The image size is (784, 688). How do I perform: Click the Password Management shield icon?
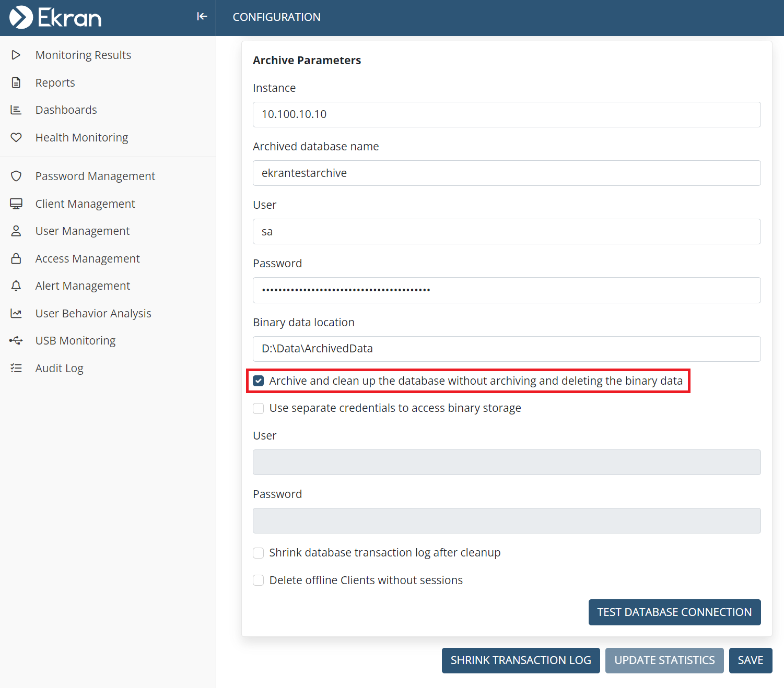click(16, 176)
